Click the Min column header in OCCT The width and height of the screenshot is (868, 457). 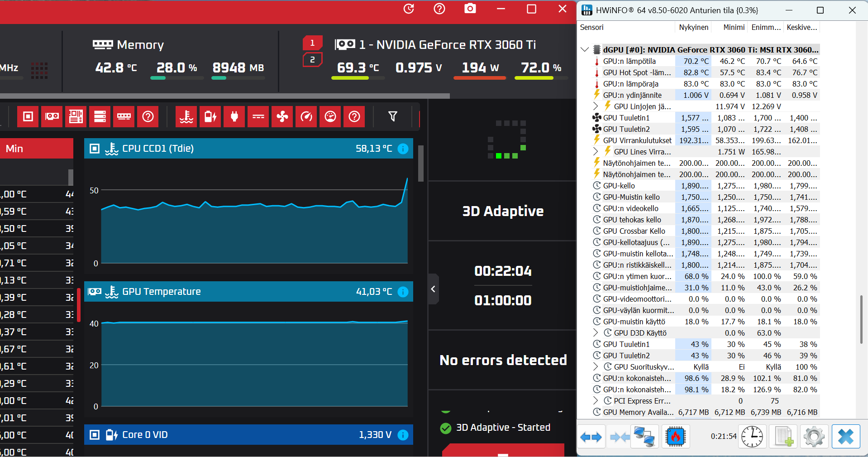pos(37,149)
